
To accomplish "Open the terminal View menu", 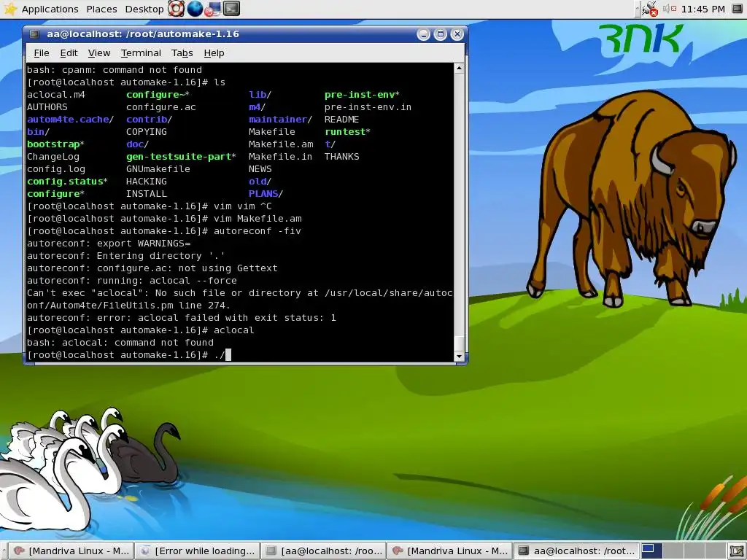I will coord(99,52).
